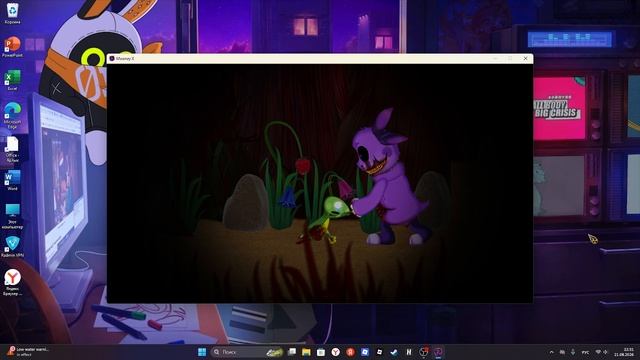The image size is (640, 360).
Task: Open Task View on the taskbar
Action: (x=292, y=352)
